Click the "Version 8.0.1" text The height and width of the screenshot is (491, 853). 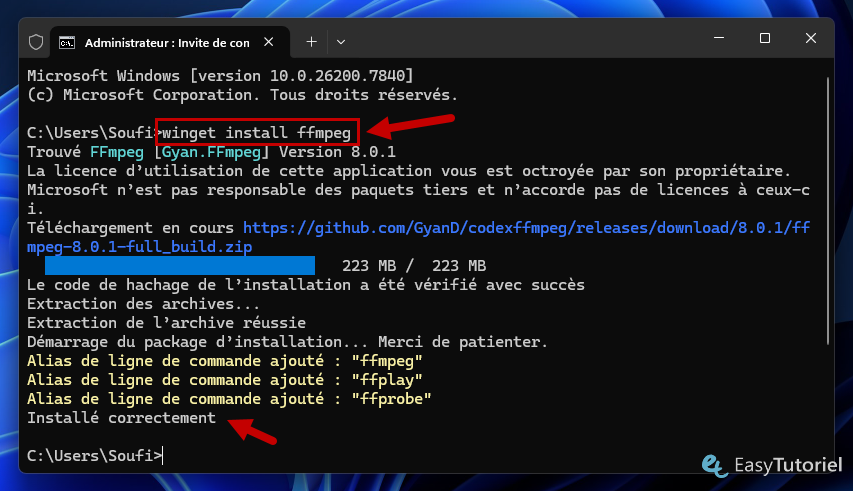337,152
